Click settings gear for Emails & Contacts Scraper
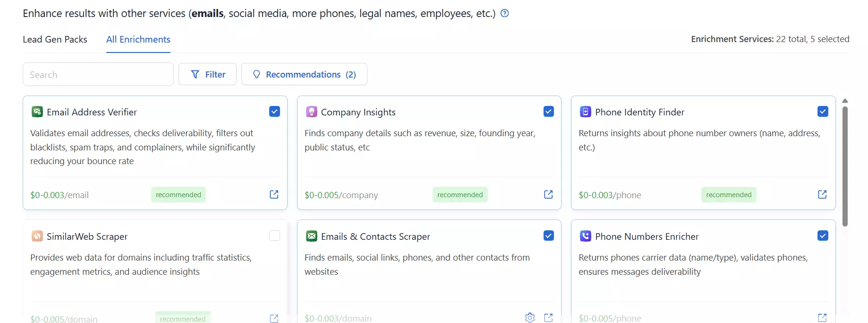The width and height of the screenshot is (868, 323). pyautogui.click(x=530, y=318)
